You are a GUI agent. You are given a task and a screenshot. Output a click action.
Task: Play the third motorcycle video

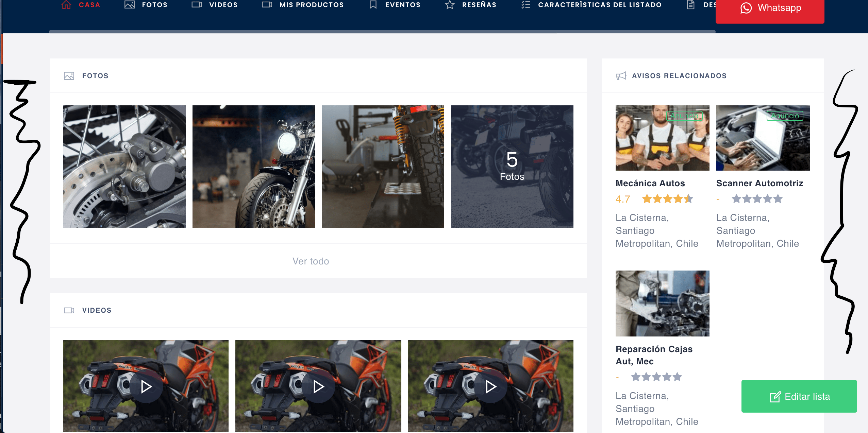coord(491,386)
